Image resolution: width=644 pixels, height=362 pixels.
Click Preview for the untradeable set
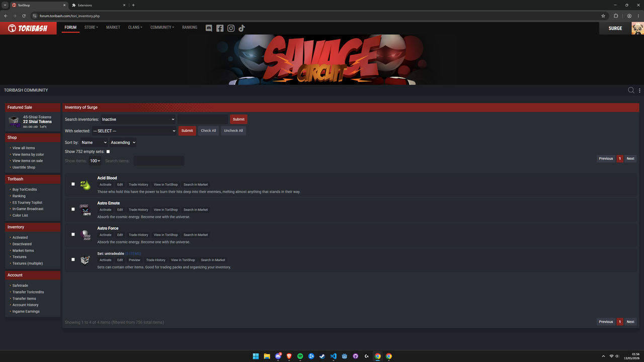tap(134, 260)
